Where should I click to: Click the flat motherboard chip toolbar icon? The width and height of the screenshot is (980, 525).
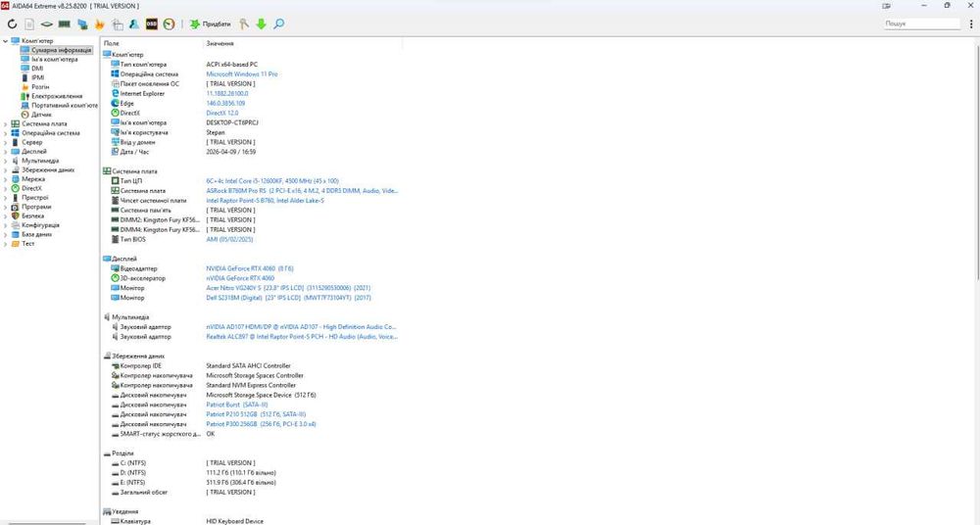[x=47, y=24]
